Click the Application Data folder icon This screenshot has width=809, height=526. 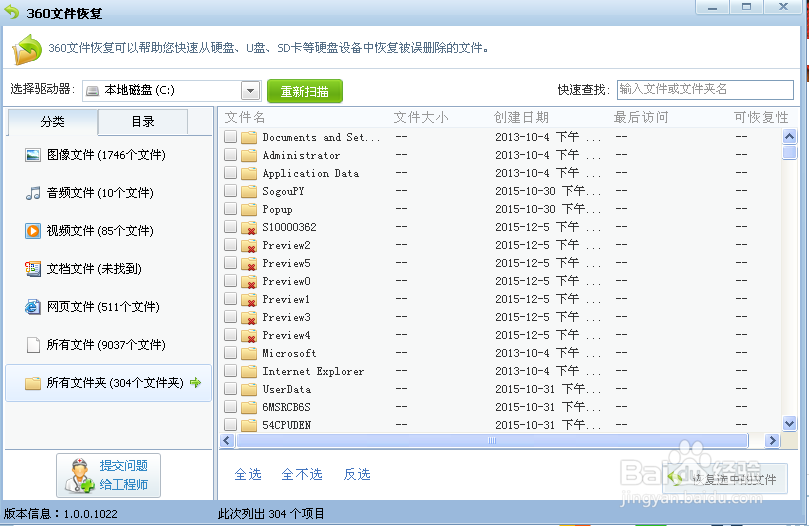pos(249,173)
